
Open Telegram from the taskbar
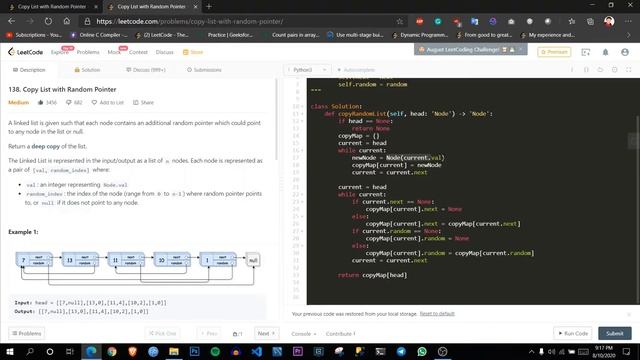click(x=401, y=351)
